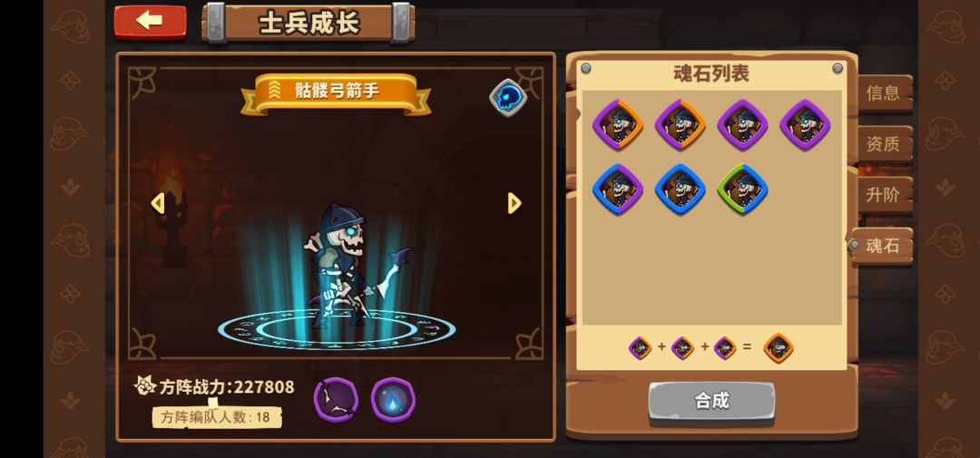
Task: Choose the second blue soul stone
Action: (x=680, y=189)
